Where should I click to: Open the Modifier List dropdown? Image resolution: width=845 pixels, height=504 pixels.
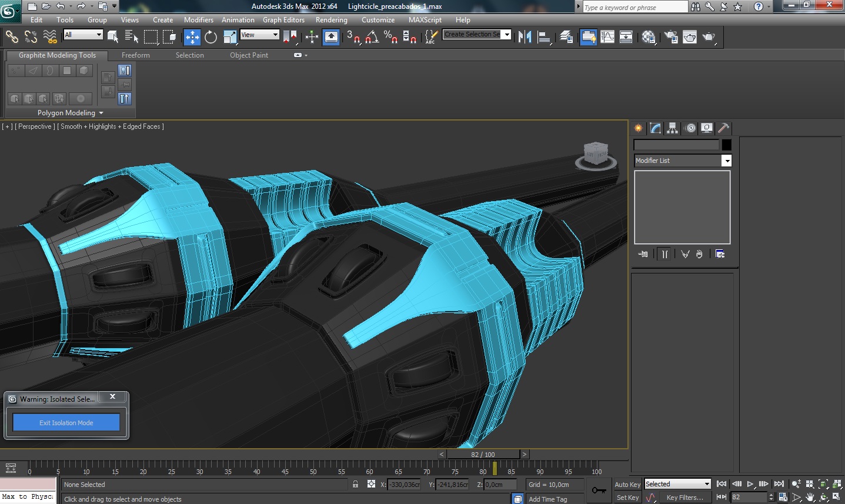pyautogui.click(x=727, y=161)
